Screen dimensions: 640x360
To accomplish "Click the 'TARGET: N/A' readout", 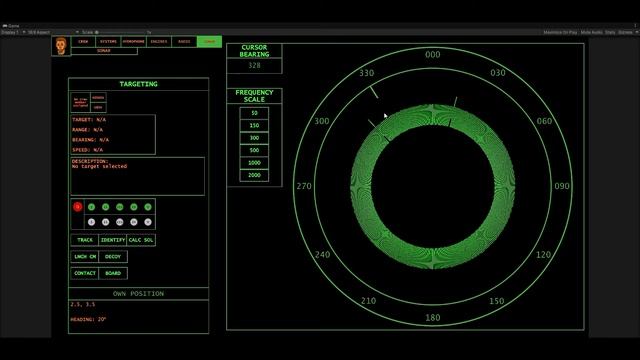I will 89,120.
